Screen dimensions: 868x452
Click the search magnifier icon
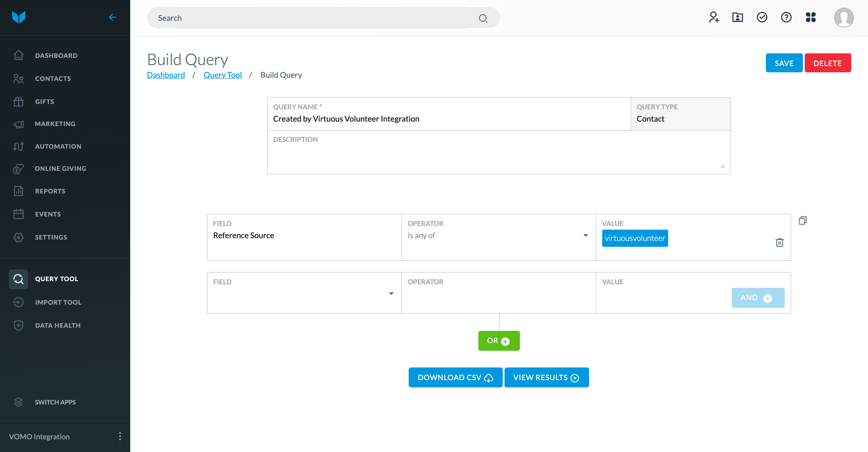(483, 18)
